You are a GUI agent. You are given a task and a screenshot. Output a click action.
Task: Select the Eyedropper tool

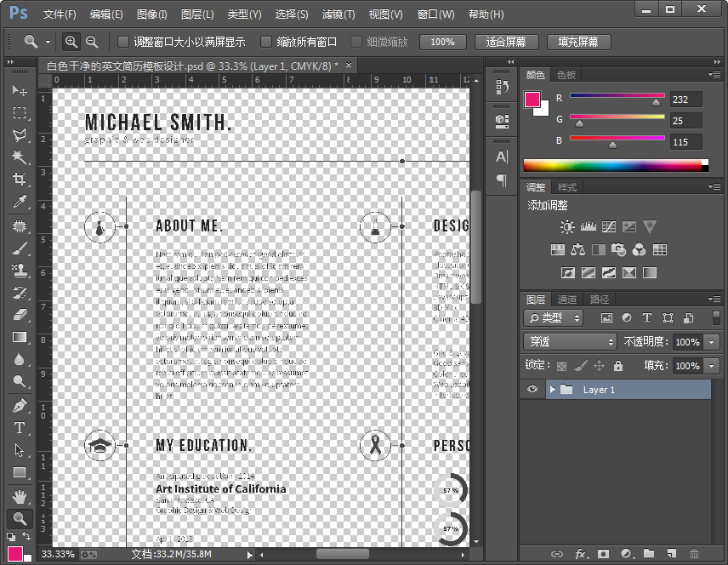(x=19, y=203)
